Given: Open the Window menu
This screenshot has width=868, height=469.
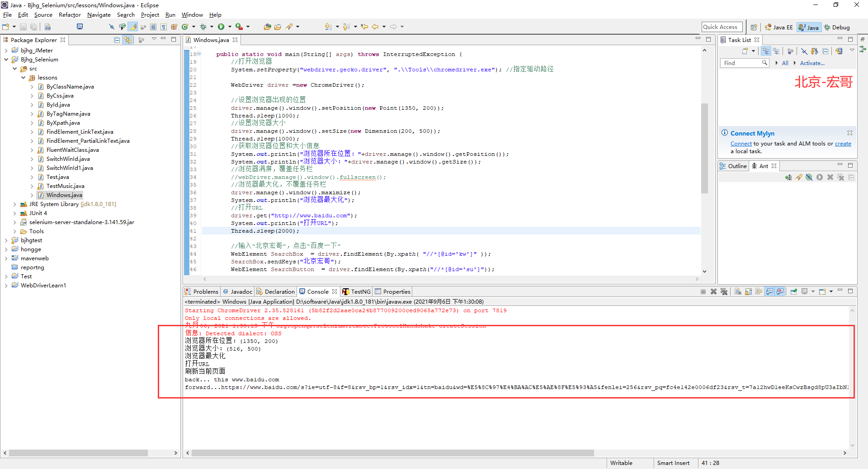Looking at the screenshot, I should click(192, 14).
